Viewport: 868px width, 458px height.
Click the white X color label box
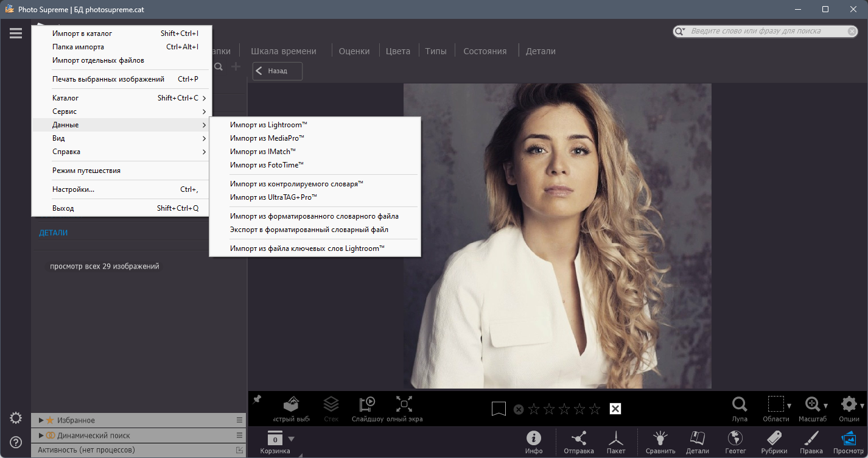pos(615,409)
